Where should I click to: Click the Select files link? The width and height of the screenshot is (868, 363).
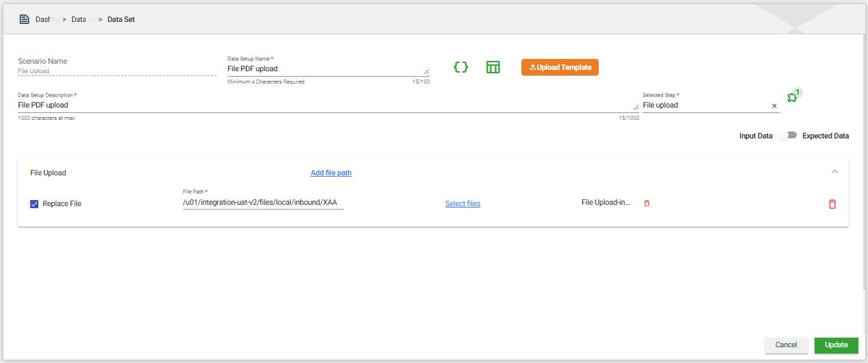462,203
